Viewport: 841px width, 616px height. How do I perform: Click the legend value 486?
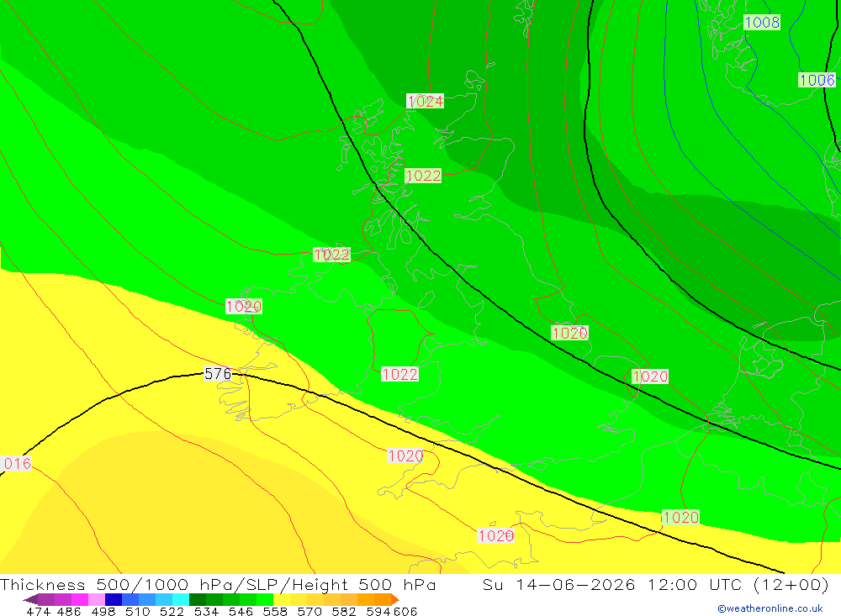coord(69,611)
